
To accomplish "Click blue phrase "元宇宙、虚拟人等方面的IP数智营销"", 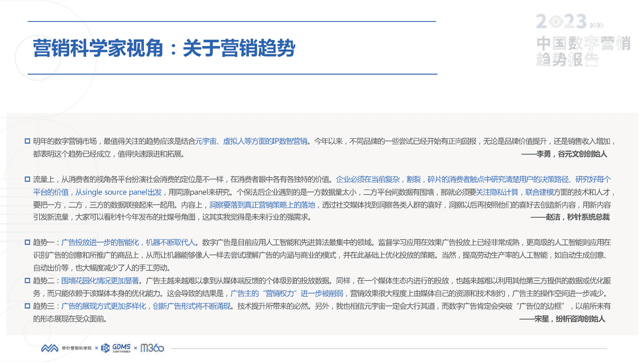I will pos(252,141).
